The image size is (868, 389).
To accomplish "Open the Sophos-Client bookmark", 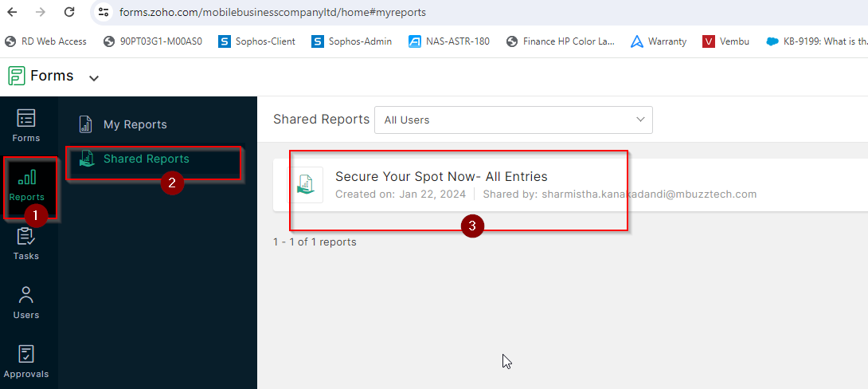I will click(257, 41).
